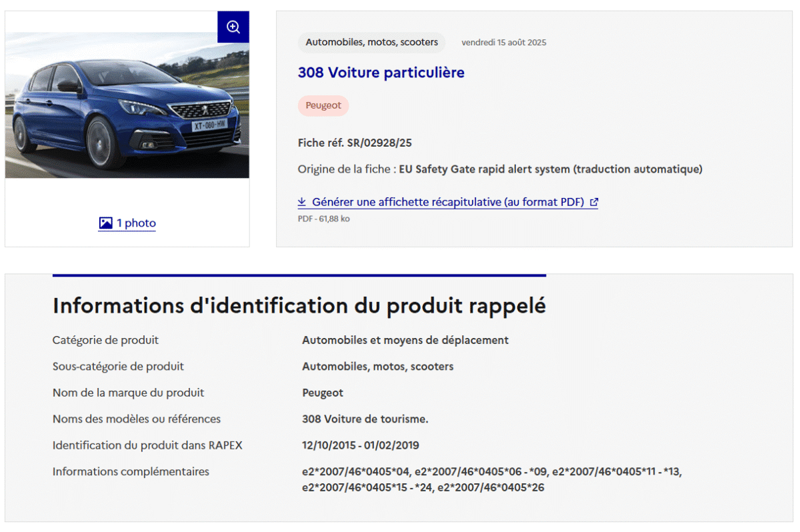Click heading 'Informations d'identification du produit rappelé'

tap(299, 306)
